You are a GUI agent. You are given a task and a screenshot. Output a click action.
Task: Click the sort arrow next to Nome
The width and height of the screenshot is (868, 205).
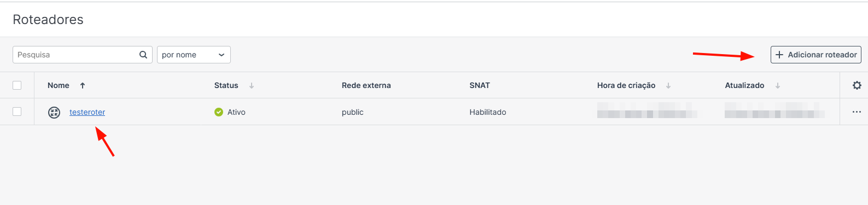tap(83, 85)
